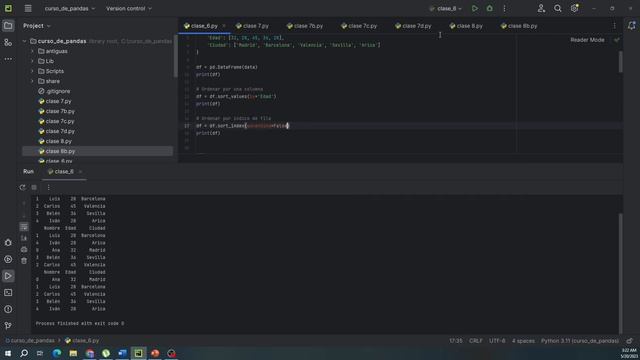Jump up the stack trace arrow

[x=24, y=202]
